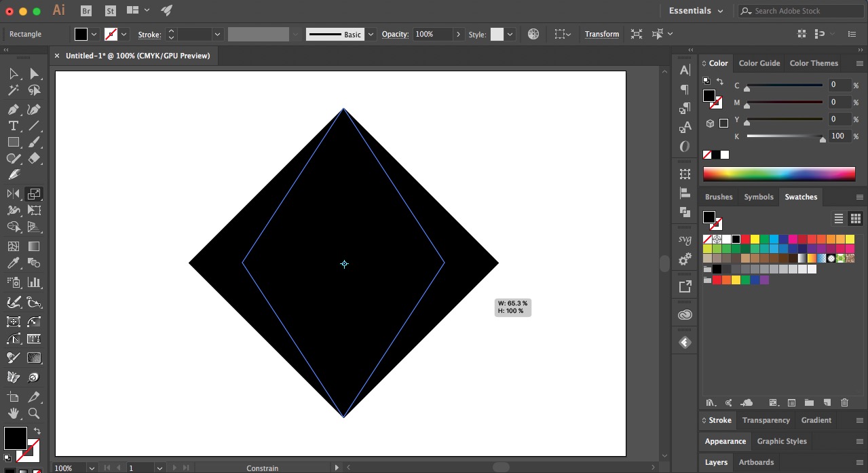Viewport: 868px width, 473px height.
Task: Select the Column Graph tool
Action: [x=34, y=282]
